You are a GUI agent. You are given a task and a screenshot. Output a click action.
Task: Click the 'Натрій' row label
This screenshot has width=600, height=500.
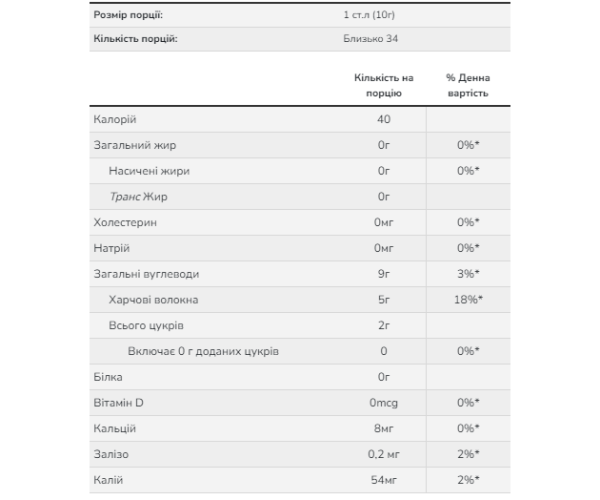pyautogui.click(x=111, y=248)
